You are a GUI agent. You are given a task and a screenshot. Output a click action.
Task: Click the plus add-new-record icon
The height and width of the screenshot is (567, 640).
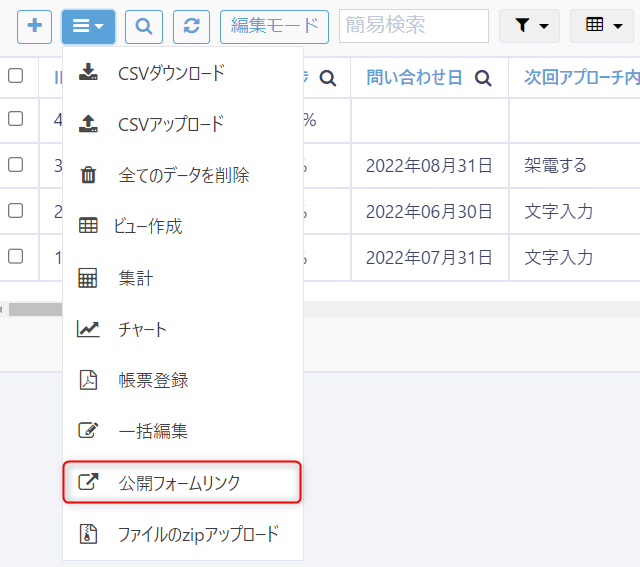click(x=35, y=26)
